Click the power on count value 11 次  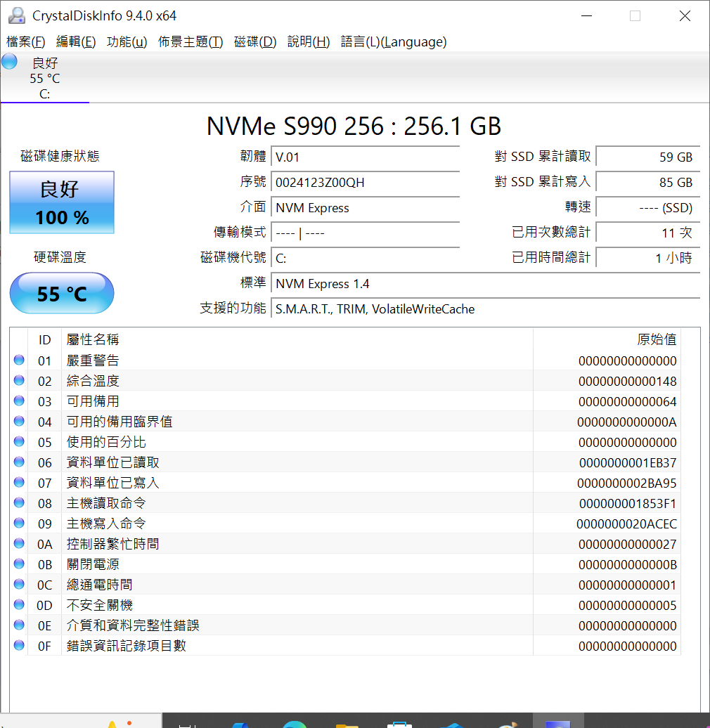click(x=647, y=233)
